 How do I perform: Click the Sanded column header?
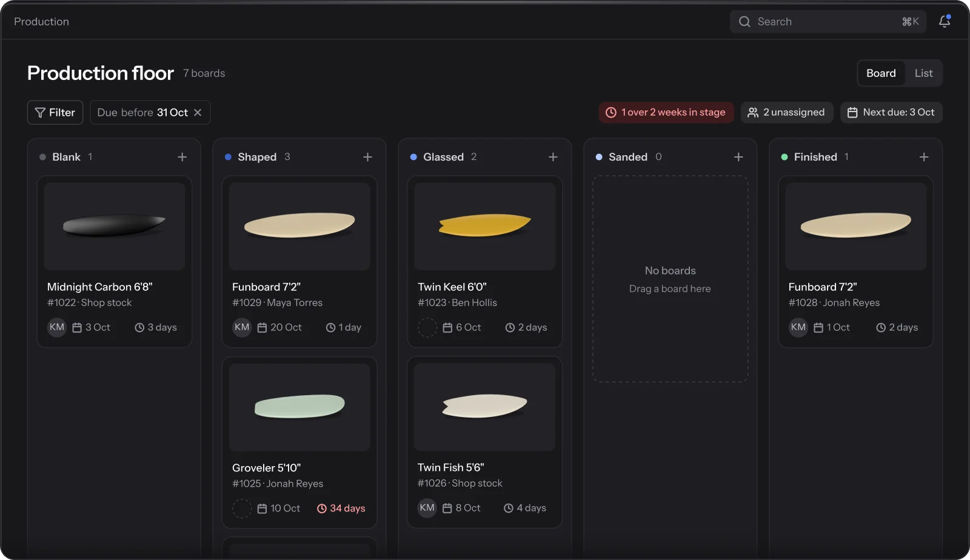(628, 157)
